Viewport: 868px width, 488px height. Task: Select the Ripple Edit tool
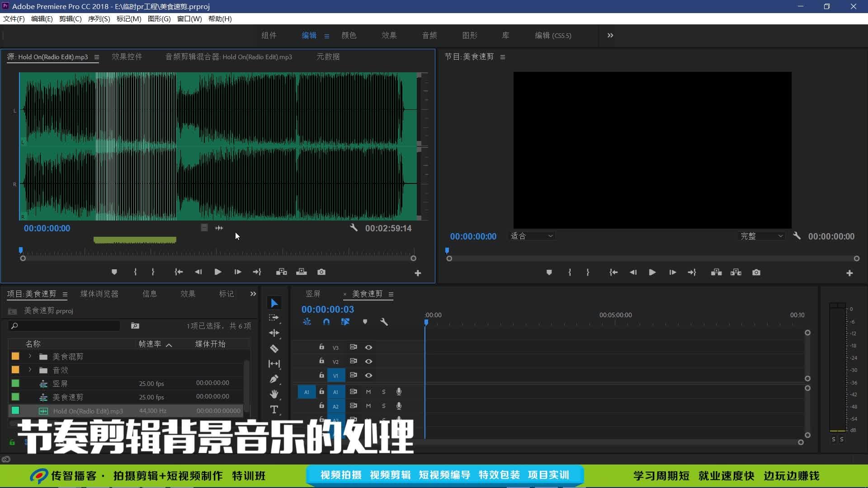tap(274, 333)
